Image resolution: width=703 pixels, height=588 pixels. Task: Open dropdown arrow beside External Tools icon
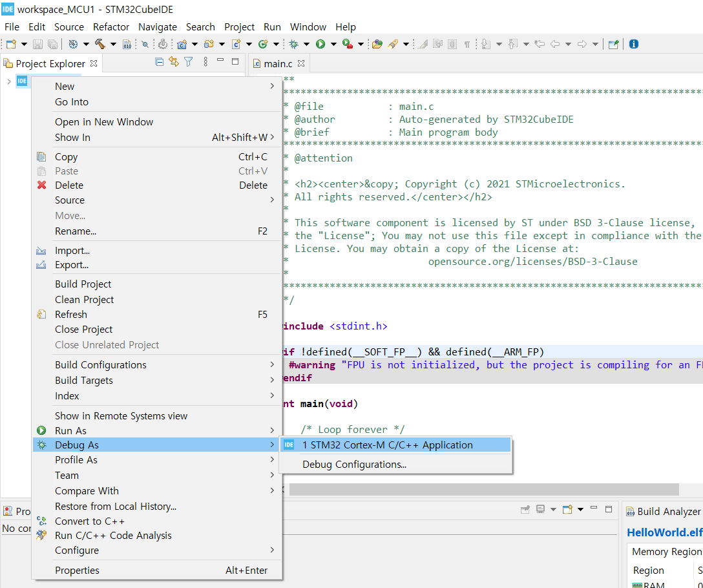click(360, 44)
